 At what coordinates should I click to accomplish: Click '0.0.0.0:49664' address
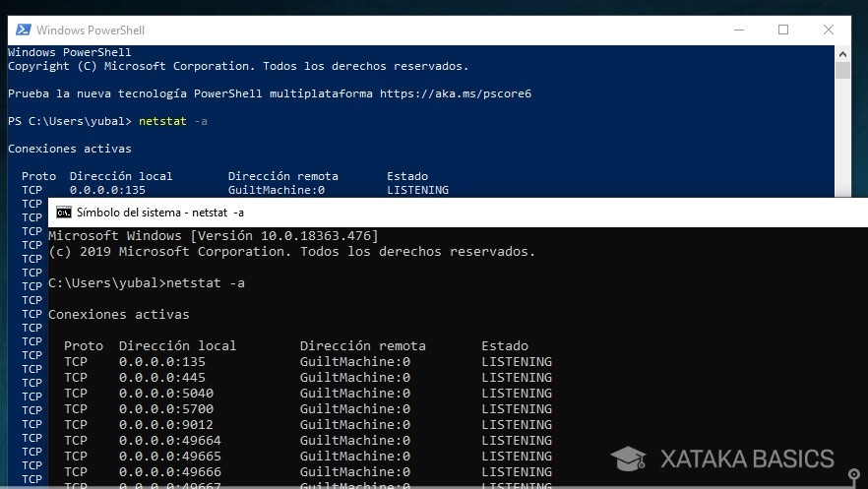click(x=170, y=441)
